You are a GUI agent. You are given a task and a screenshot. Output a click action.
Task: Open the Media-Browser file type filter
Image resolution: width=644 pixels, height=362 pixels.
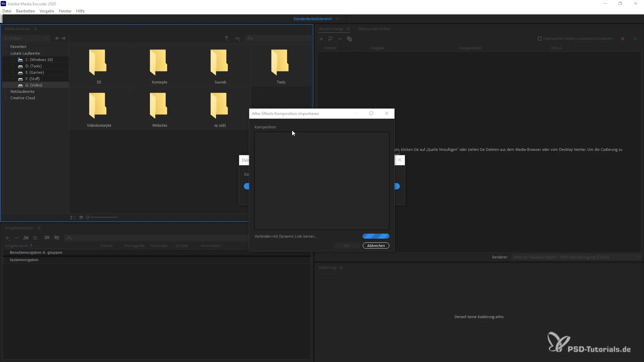coord(227,39)
